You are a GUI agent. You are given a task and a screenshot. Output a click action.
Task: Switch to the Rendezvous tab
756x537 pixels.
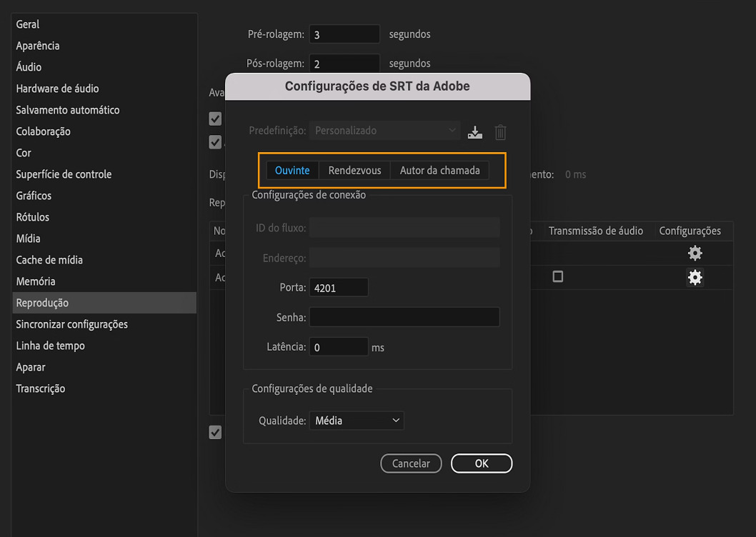354,171
